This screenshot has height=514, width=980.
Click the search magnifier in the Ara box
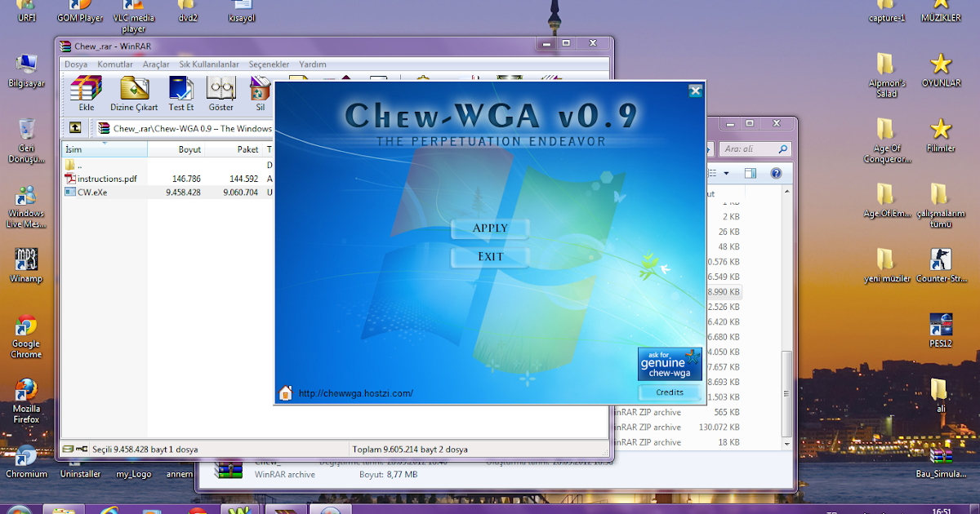click(x=783, y=149)
